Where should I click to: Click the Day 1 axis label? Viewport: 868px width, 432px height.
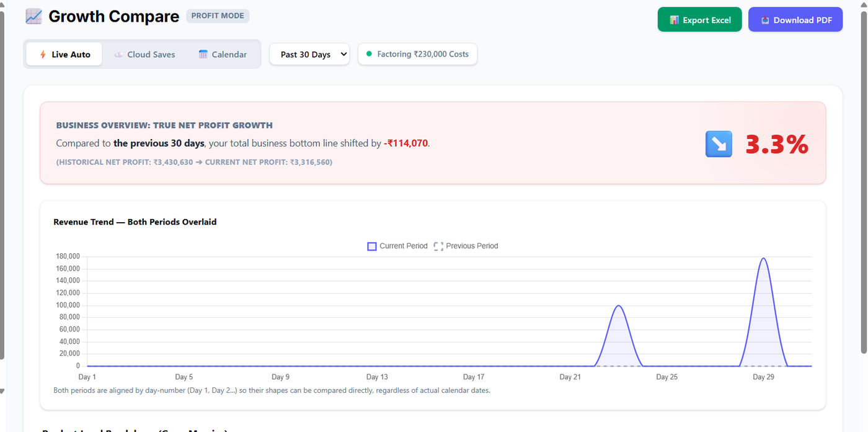coord(87,377)
